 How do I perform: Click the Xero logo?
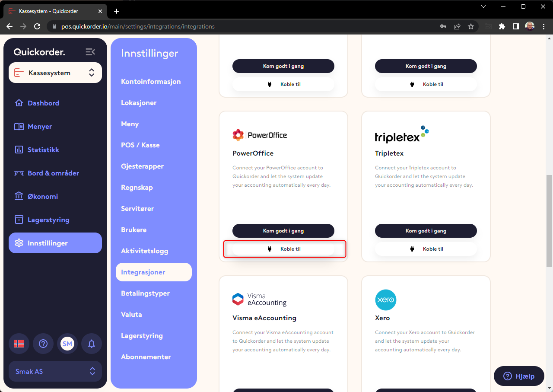click(385, 300)
